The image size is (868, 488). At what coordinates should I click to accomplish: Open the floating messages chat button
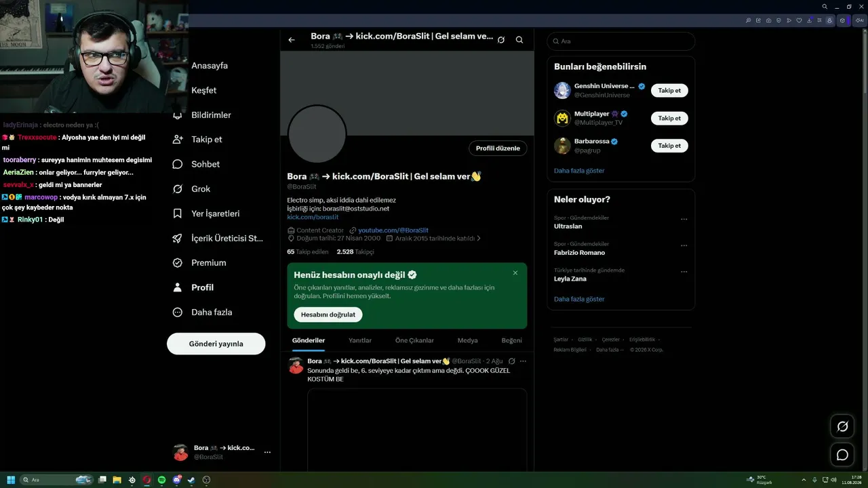842,455
